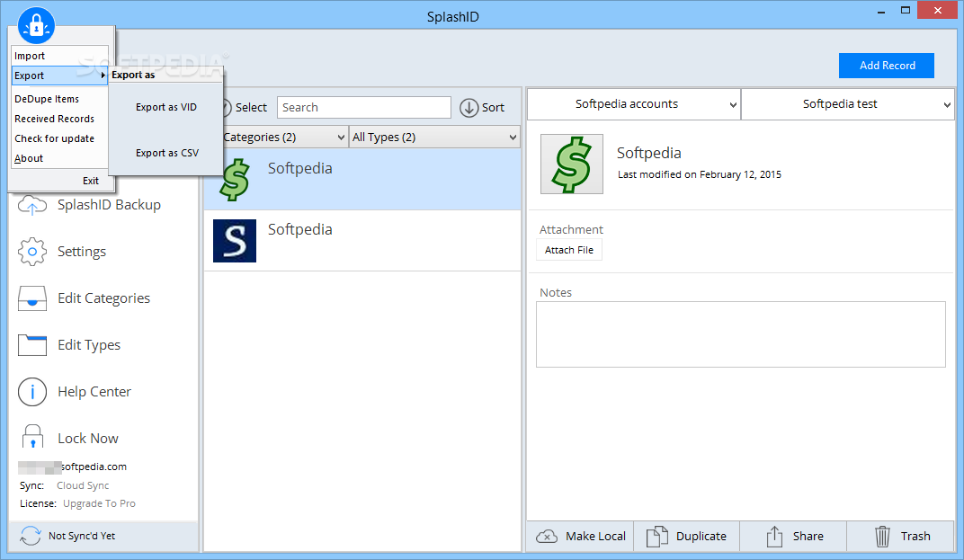Expand the Softpedia test dropdown

pos(848,104)
